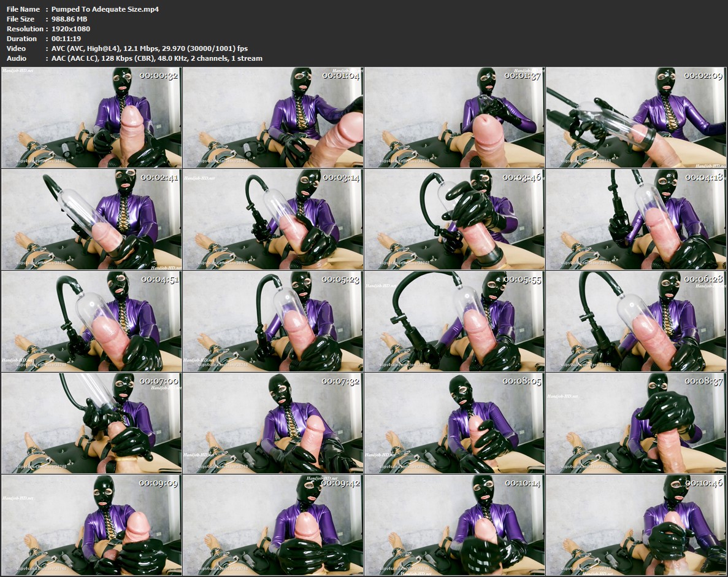
Task: Click the frame marked 00:06:28
Action: pyautogui.click(x=636, y=321)
